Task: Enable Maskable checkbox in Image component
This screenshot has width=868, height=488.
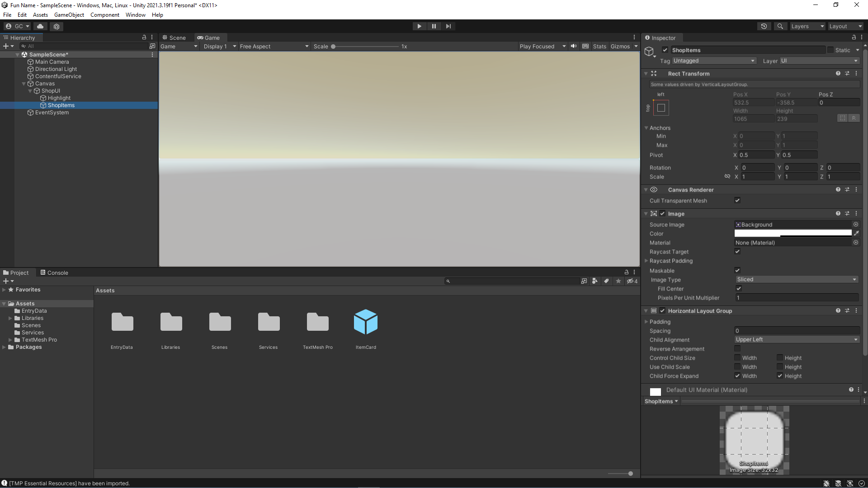Action: point(737,270)
